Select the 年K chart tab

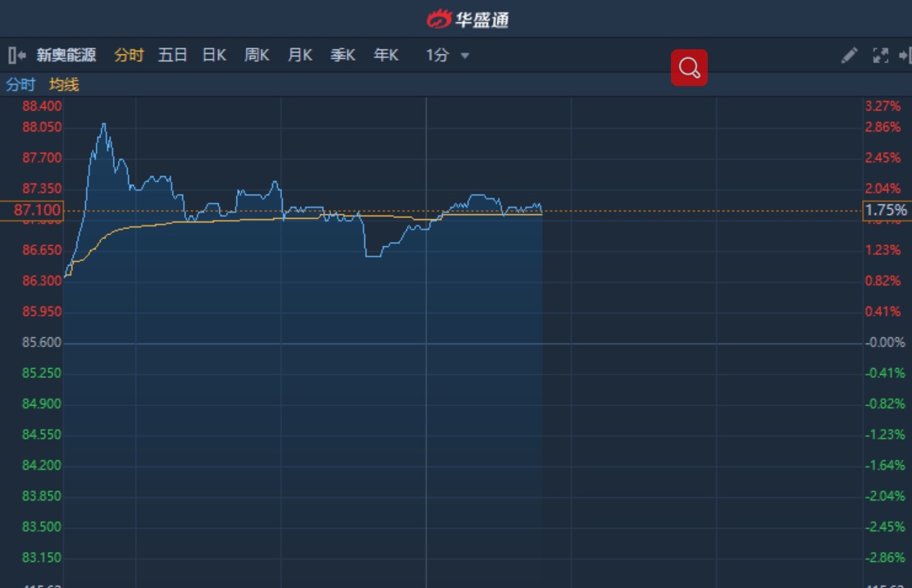point(386,55)
